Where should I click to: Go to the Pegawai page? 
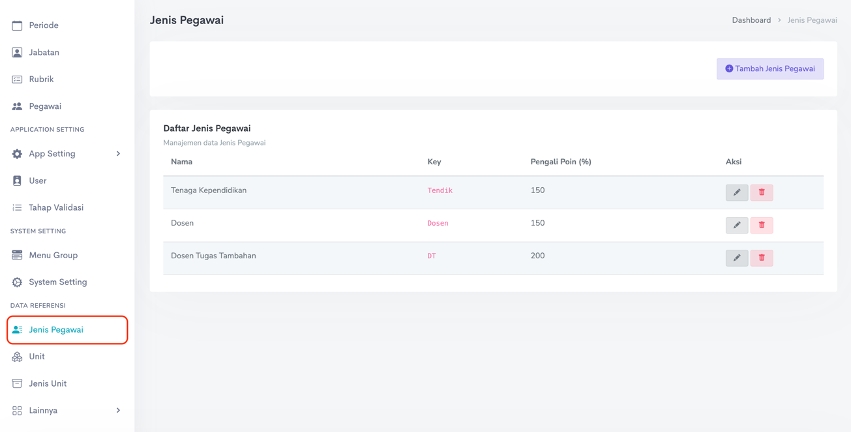click(x=43, y=106)
